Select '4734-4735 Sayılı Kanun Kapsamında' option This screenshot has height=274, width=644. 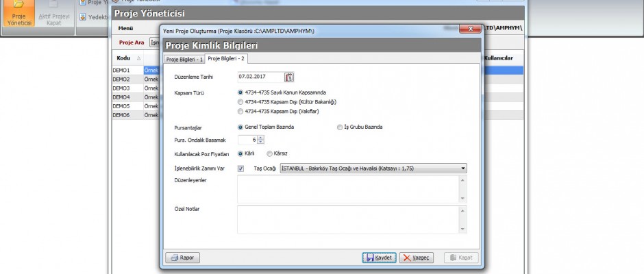[x=240, y=92]
